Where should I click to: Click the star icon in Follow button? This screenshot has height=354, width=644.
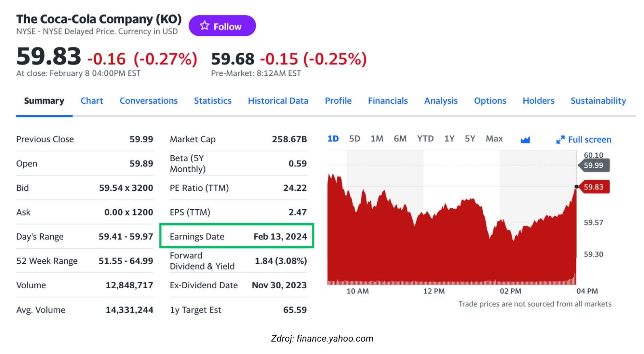[x=205, y=26]
